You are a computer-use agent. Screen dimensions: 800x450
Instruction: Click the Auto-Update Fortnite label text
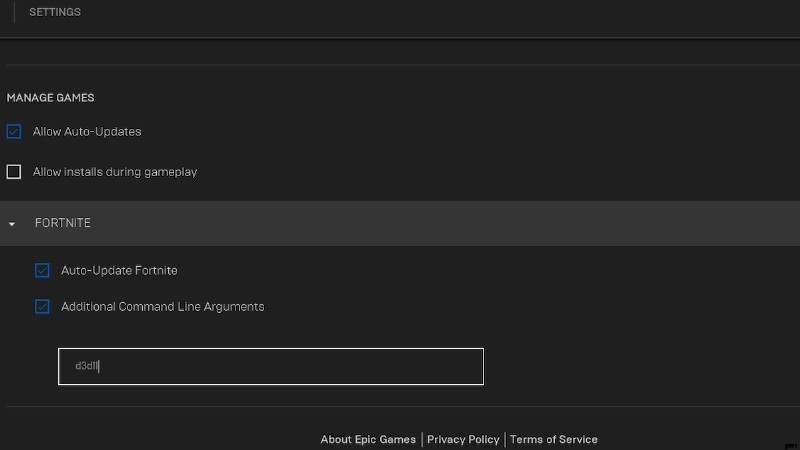tap(119, 270)
